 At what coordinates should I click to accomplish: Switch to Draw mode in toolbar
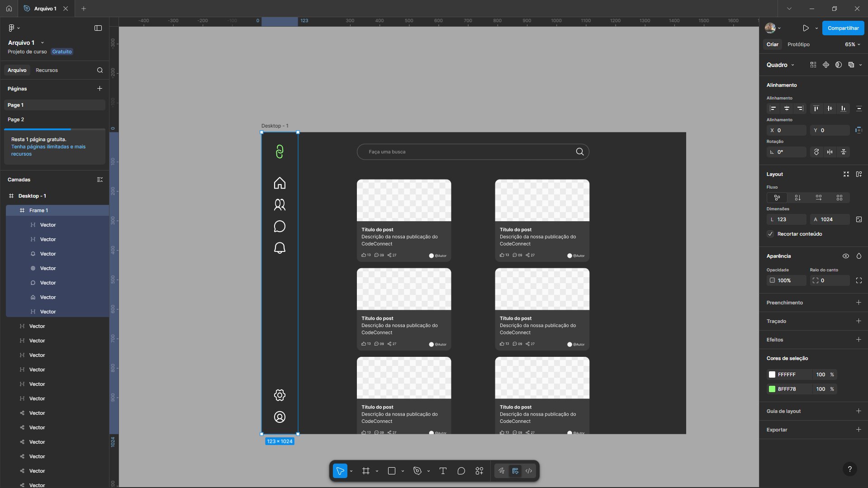coord(502,471)
